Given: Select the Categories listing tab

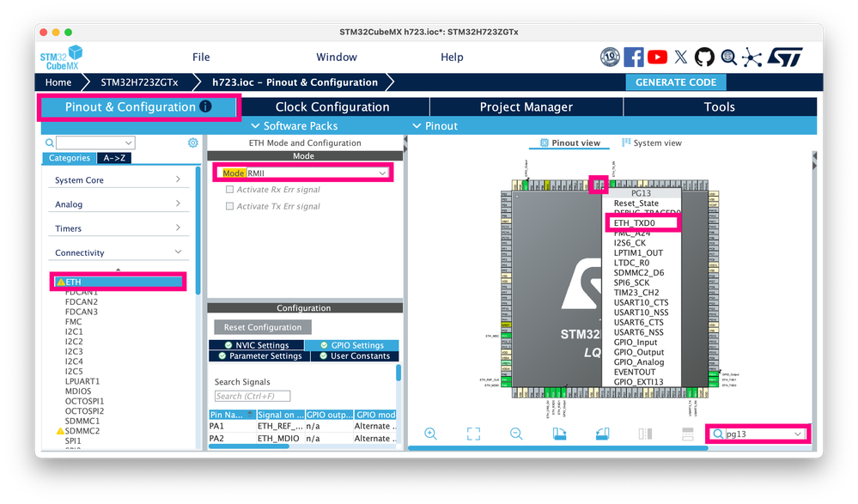Looking at the screenshot, I should [x=69, y=158].
